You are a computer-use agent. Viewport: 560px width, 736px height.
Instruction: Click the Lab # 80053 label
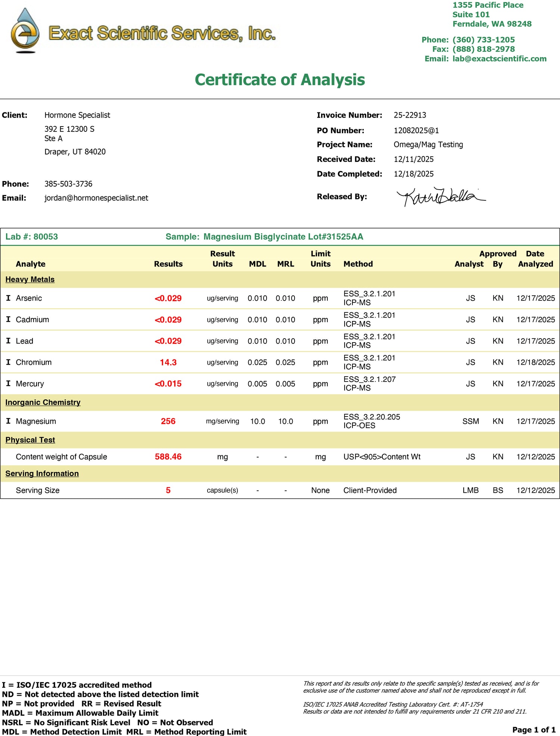(32, 237)
